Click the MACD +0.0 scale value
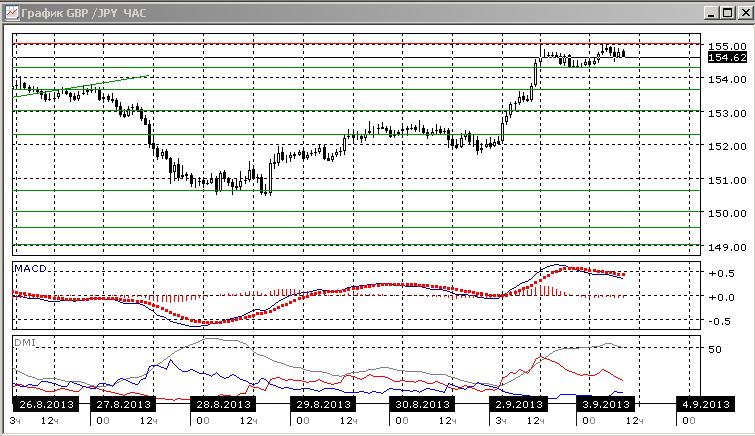The image size is (755, 436). point(721,297)
